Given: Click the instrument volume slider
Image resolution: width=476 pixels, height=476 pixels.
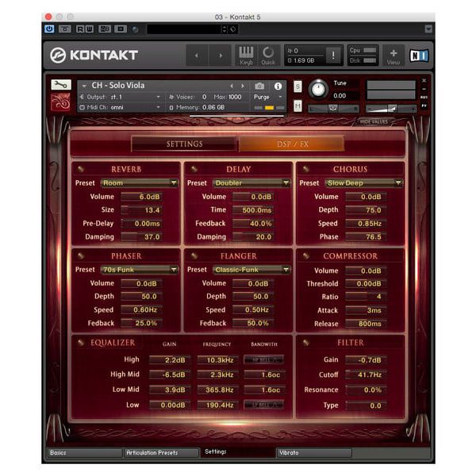Looking at the screenshot, I should [391, 109].
